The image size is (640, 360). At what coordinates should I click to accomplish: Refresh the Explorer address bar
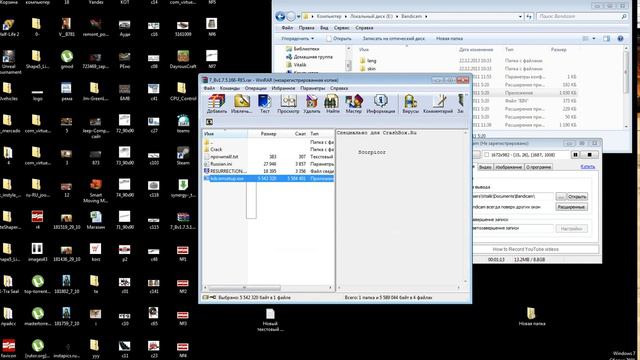529,16
